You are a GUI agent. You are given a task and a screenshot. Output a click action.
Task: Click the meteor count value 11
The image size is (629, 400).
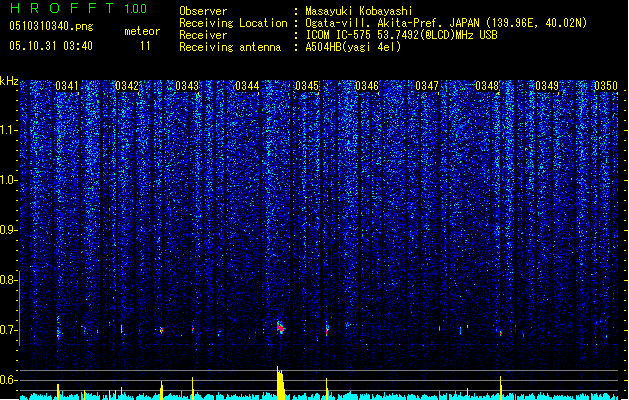[x=145, y=46]
